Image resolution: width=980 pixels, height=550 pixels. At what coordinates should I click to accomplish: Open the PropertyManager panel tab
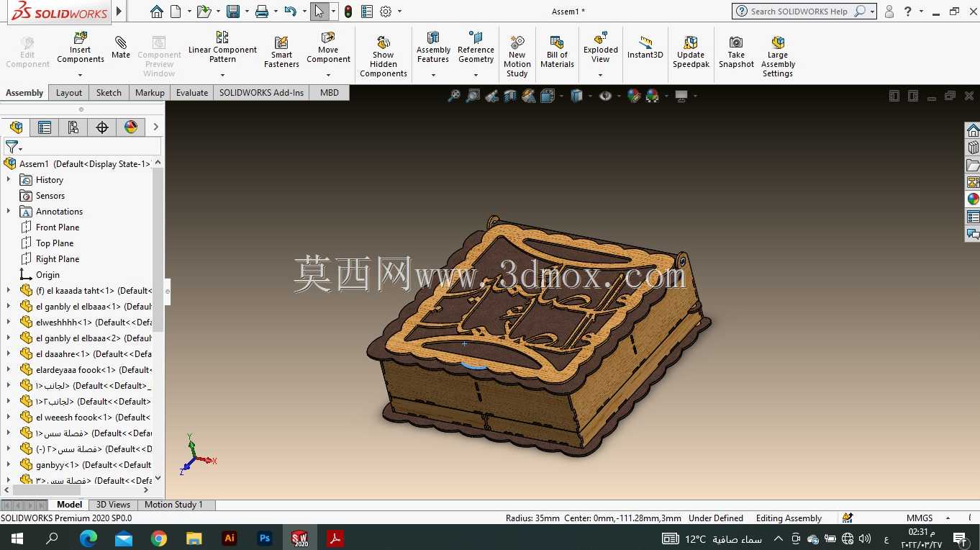pos(45,127)
